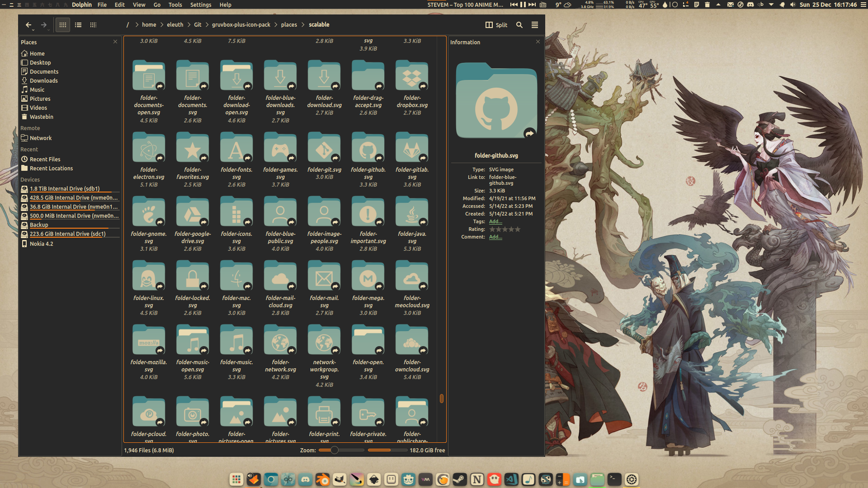Select the Nokia 4.2 device
Image resolution: width=868 pixels, height=488 pixels.
coord(41,244)
